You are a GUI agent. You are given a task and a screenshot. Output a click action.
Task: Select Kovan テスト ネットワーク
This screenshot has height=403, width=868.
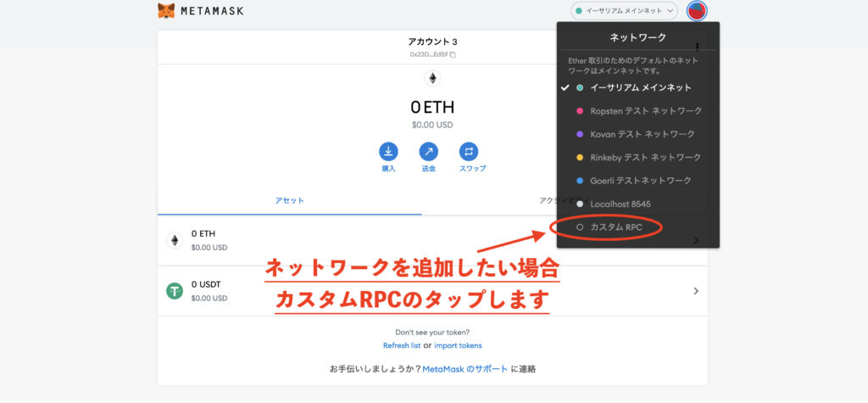click(x=637, y=134)
